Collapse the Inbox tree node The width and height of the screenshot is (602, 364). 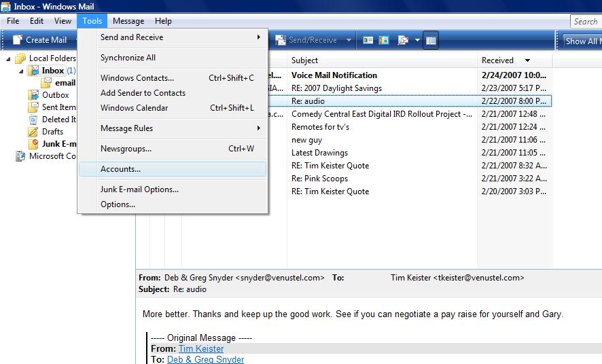click(x=21, y=71)
